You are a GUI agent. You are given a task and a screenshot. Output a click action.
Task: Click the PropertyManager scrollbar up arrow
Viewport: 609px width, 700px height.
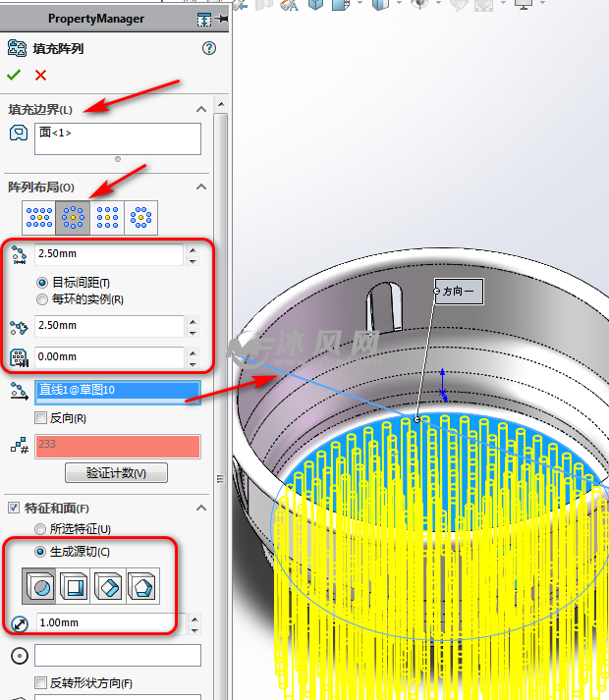(221, 104)
